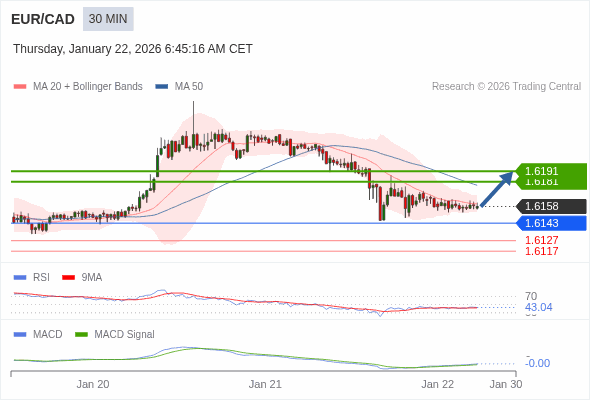The width and height of the screenshot is (590, 400).
Task: Click the RSI legend label
Action: point(41,278)
